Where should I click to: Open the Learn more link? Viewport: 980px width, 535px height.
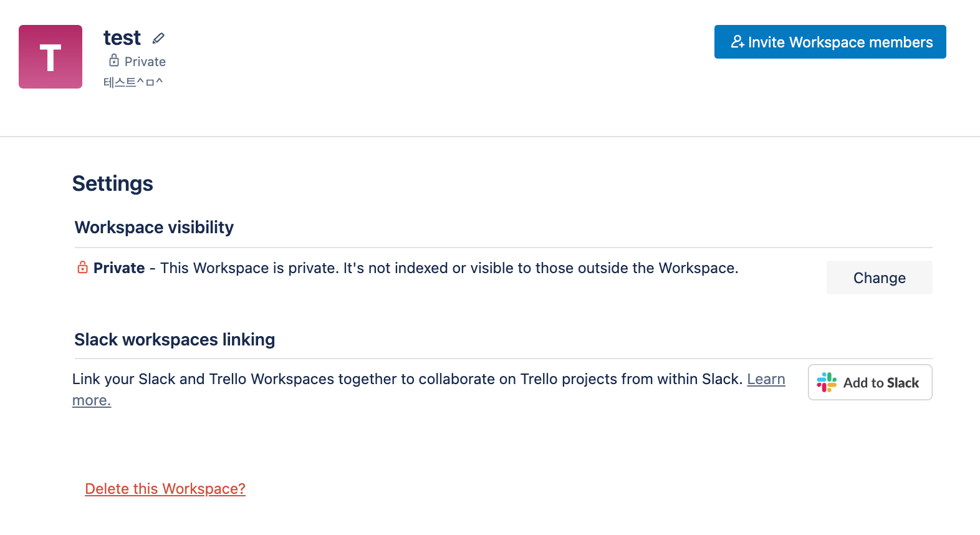[x=766, y=379]
